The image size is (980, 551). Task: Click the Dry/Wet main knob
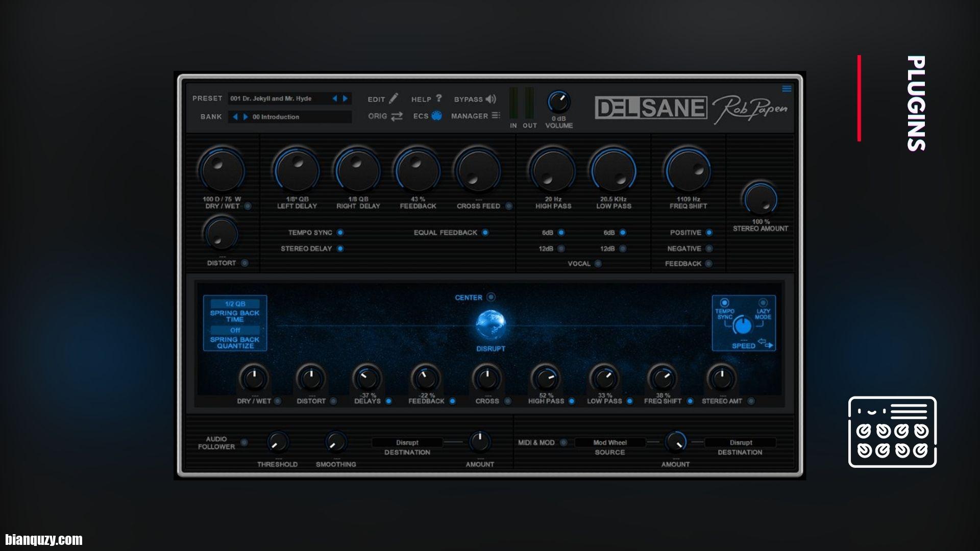click(222, 170)
